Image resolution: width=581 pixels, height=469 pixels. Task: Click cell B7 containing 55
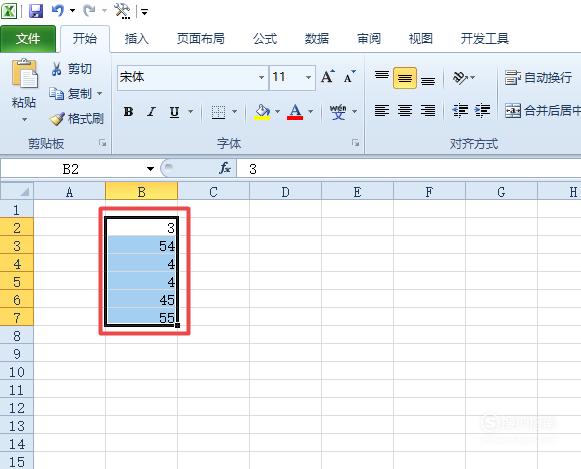pyautogui.click(x=141, y=317)
